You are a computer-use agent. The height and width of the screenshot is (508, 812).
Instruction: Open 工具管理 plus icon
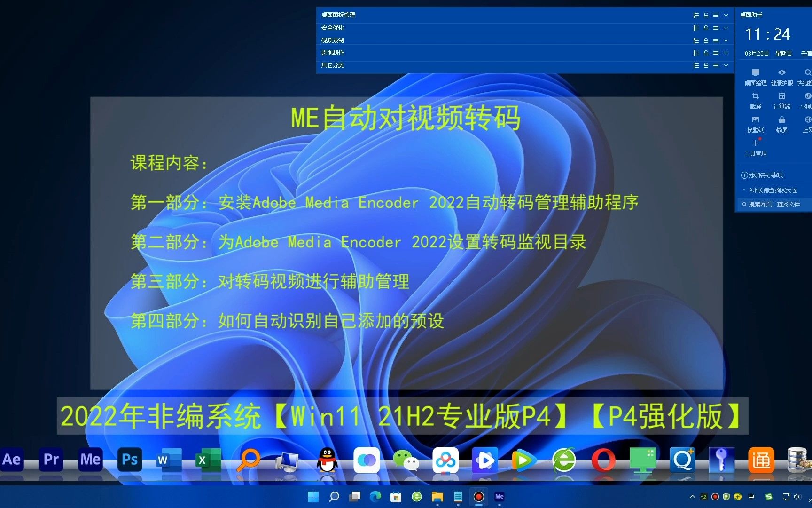[x=756, y=148]
